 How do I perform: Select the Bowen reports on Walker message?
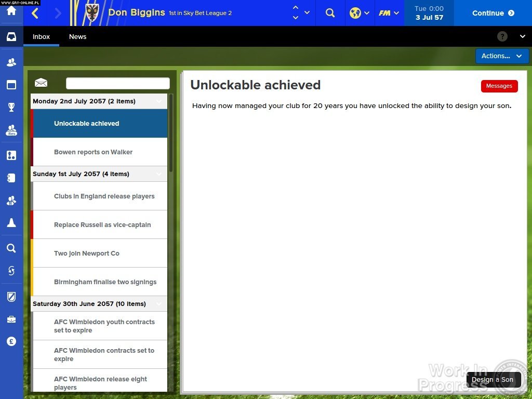pos(94,152)
